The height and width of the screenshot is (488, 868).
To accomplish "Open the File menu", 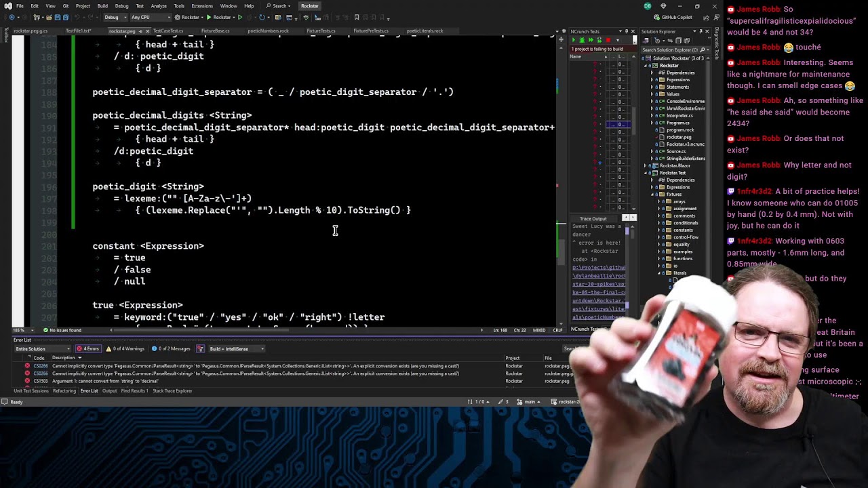I will pos(20,6).
